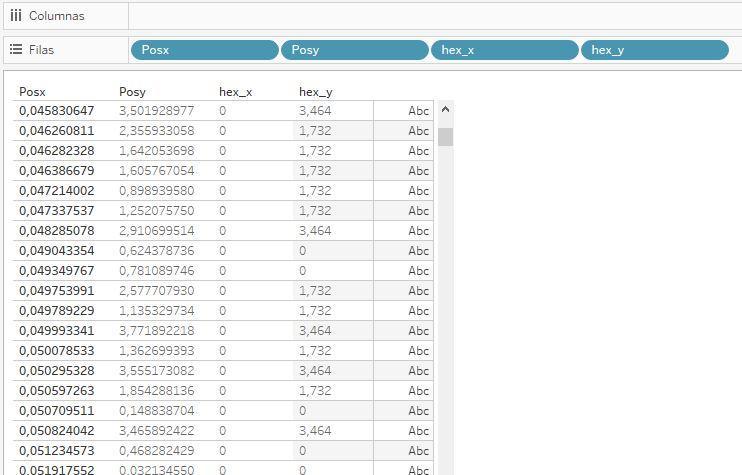Viewport: 742px width, 475px height.
Task: Select Posy value 0,898939580
Action: click(157, 191)
